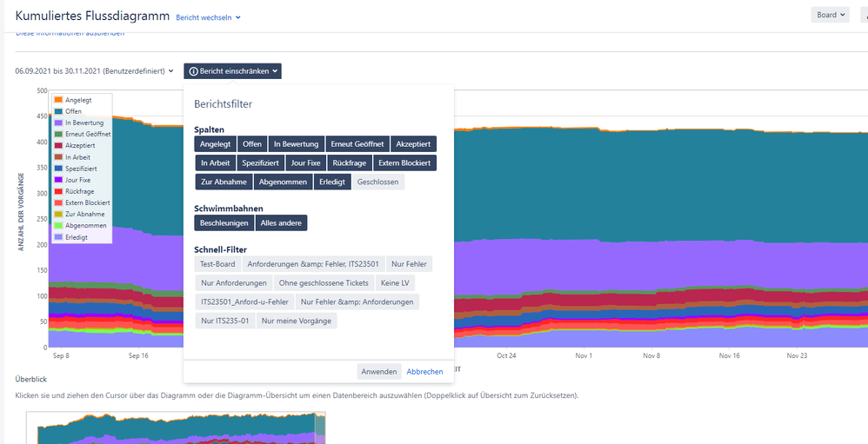This screenshot has width=868, height=444.
Task: Toggle the Offen column filter
Action: click(252, 144)
